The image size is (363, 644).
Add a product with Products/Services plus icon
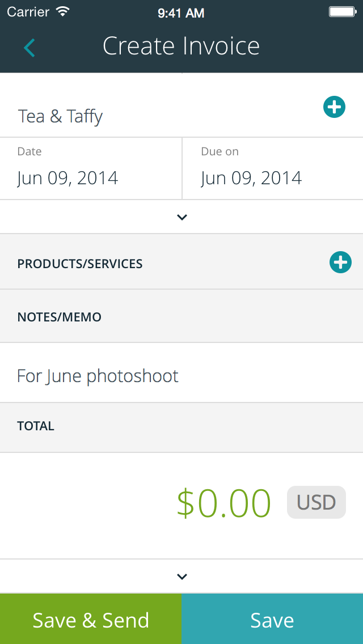[340, 262]
